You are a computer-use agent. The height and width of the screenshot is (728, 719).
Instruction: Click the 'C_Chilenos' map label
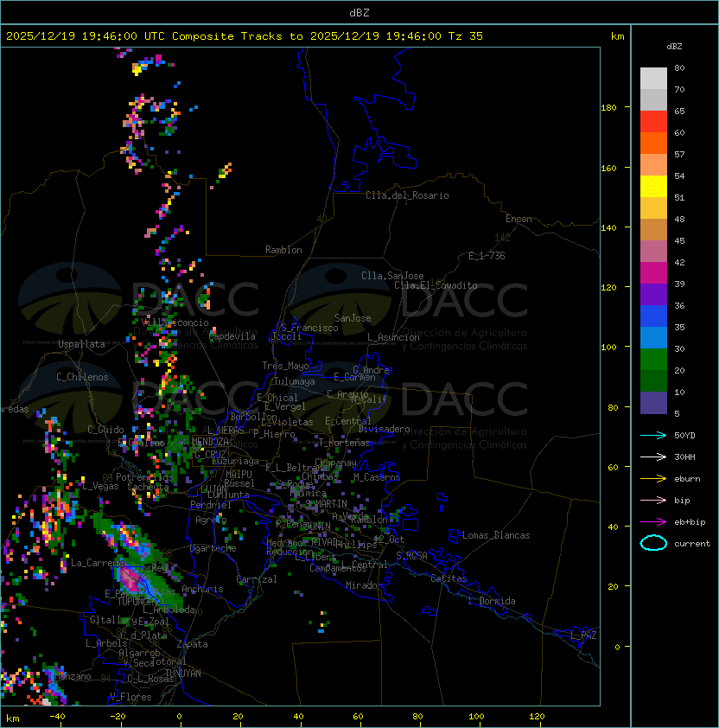(82, 377)
